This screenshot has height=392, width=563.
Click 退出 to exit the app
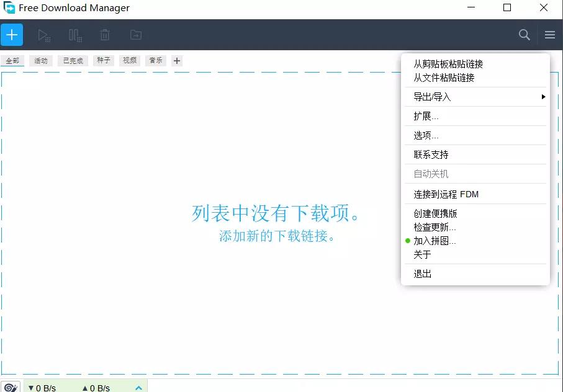point(422,273)
